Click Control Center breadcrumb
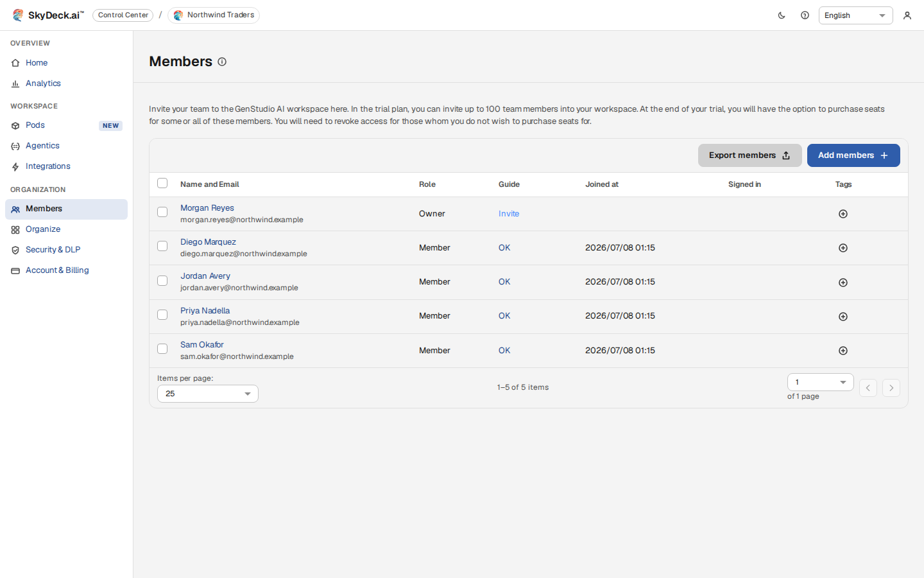Screen dimensions: 924x578 (123, 15)
